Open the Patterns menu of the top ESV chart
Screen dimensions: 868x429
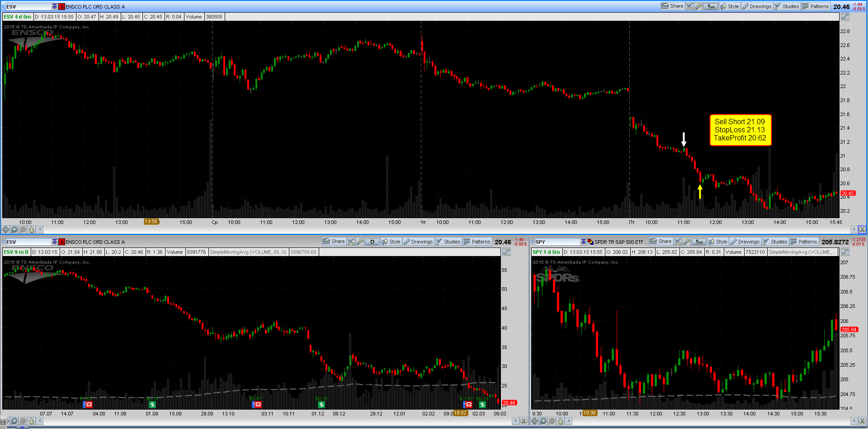816,6
